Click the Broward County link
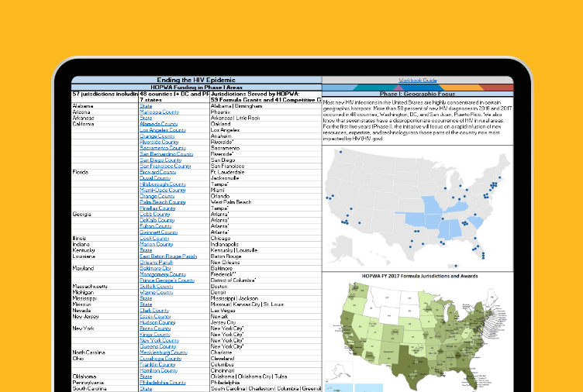The width and height of the screenshot is (583, 392). (157, 172)
